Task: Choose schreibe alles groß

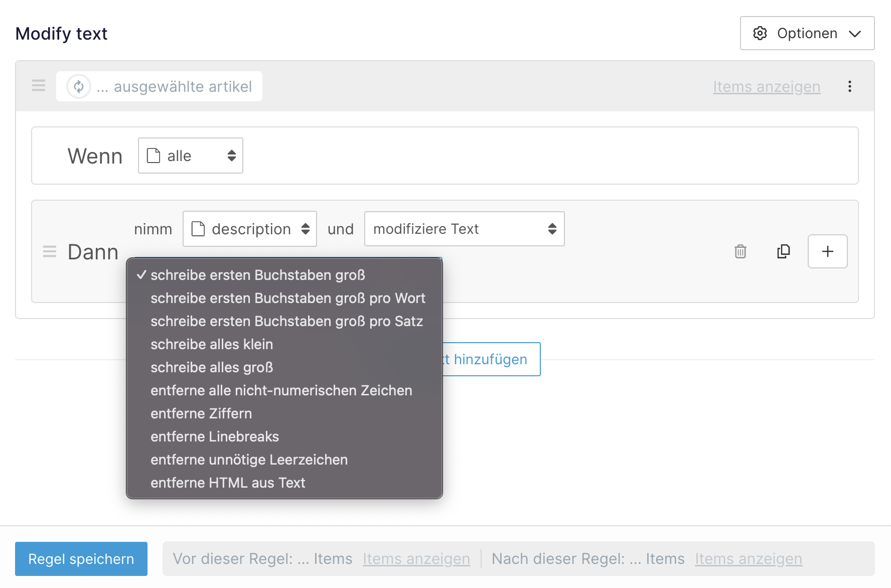Action: [284, 367]
